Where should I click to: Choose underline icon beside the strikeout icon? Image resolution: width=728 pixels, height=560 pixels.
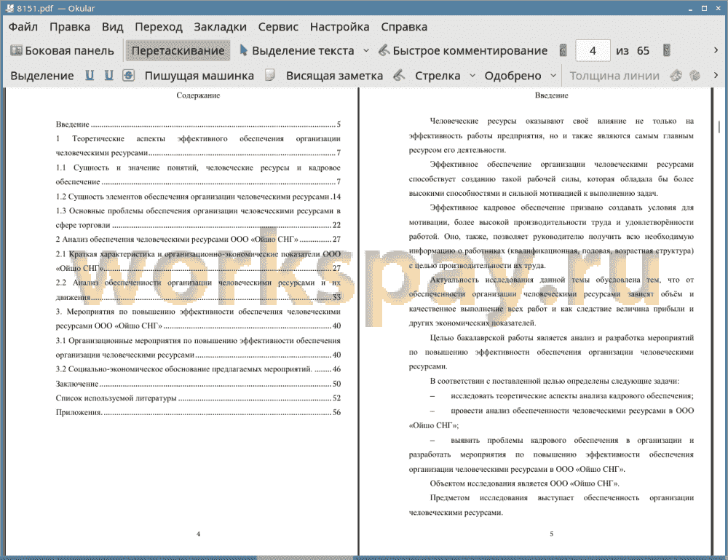tap(108, 75)
